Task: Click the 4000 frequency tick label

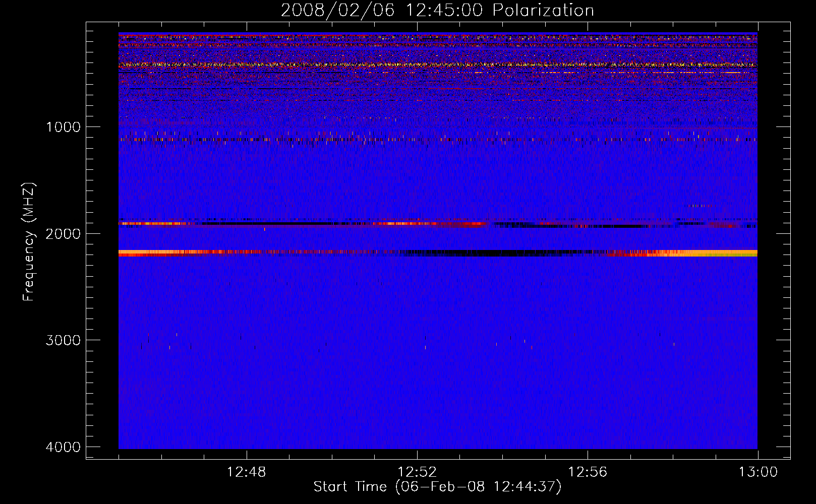Action: (x=63, y=447)
